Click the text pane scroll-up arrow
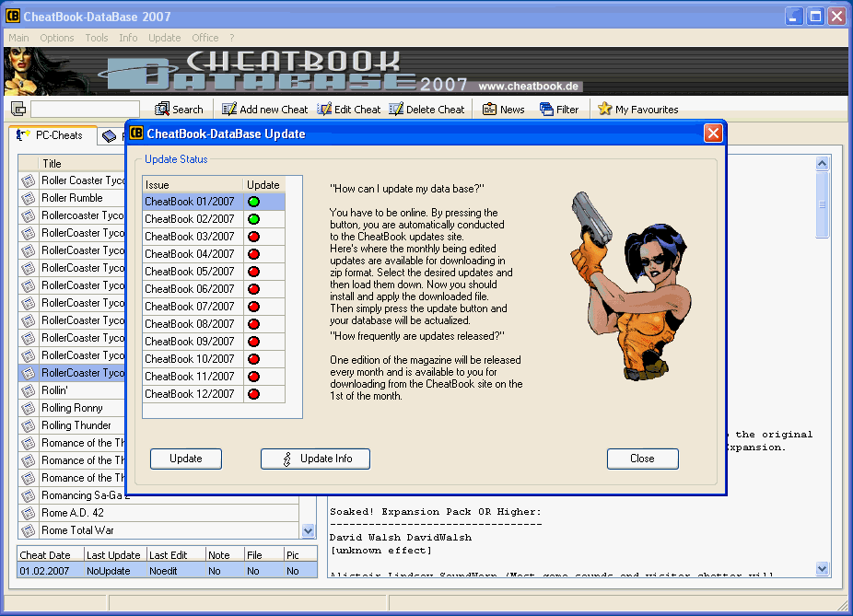Viewport: 853px width, 616px height. tap(823, 163)
